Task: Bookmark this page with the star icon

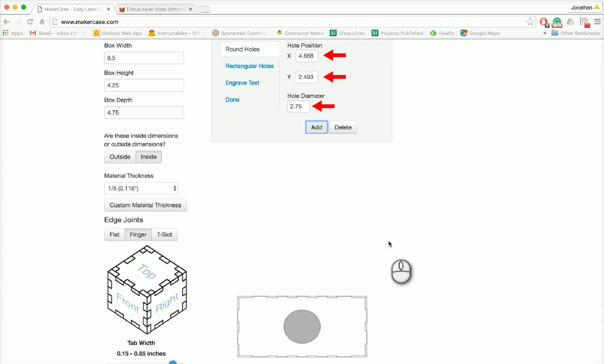Action: [x=530, y=22]
